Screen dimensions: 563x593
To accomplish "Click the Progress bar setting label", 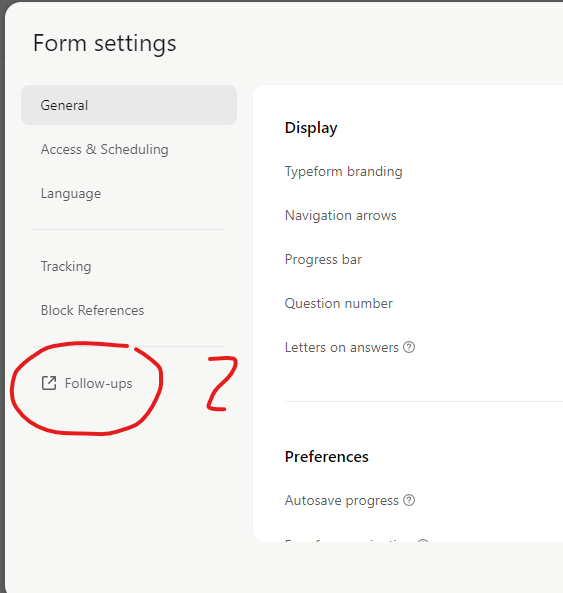I will point(323,259).
